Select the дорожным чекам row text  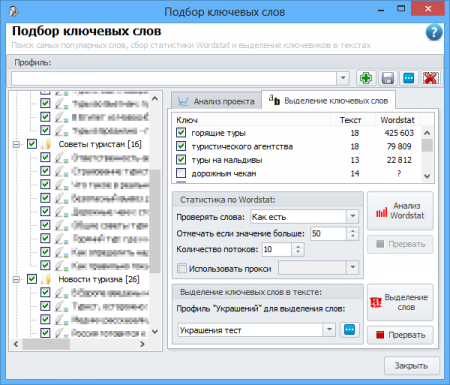coord(224,173)
